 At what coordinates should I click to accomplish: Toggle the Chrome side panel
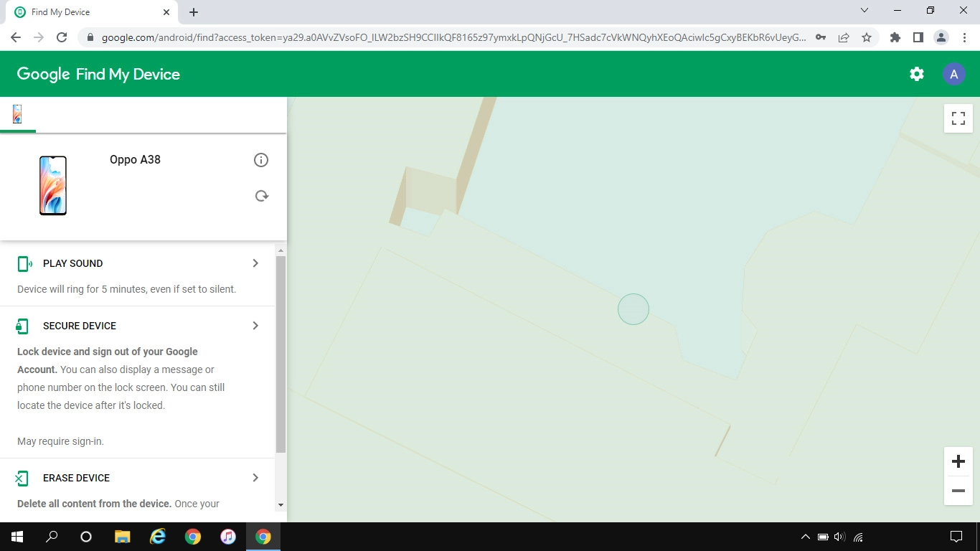[x=918, y=37]
